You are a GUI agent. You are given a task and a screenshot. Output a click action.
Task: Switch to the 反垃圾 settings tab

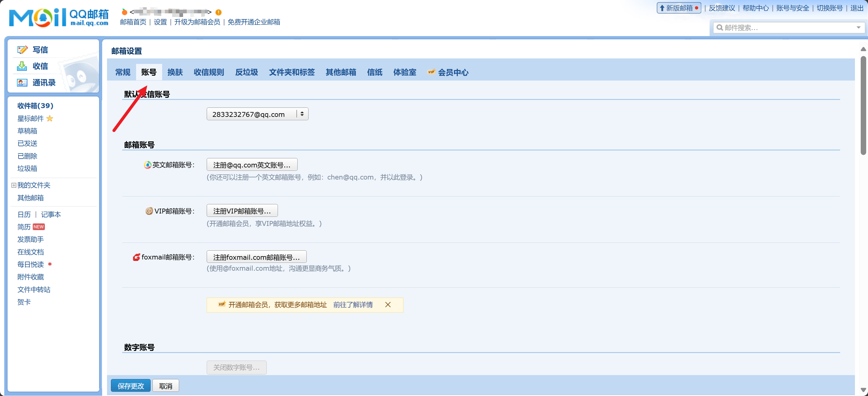(246, 72)
